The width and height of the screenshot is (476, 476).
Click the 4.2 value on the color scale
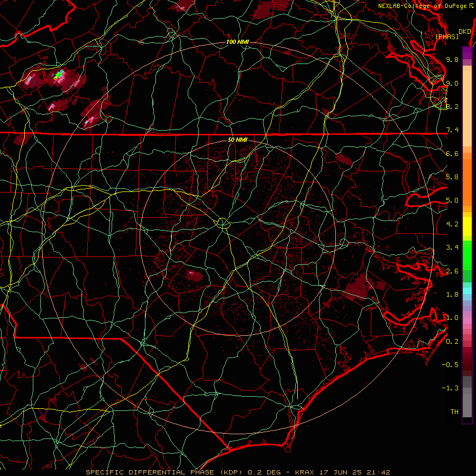coord(452,224)
